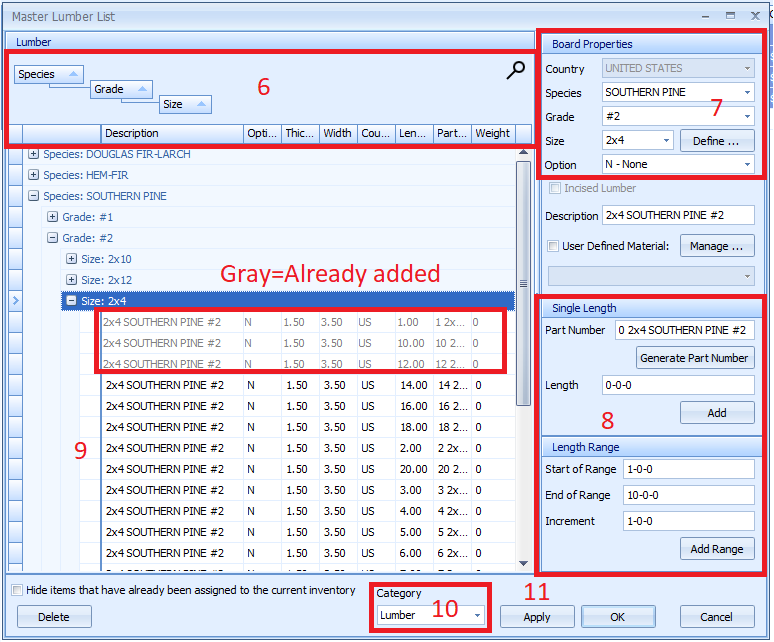Collapse the Species: SOUTHERN PINE node
The image size is (774, 642).
coord(34,196)
